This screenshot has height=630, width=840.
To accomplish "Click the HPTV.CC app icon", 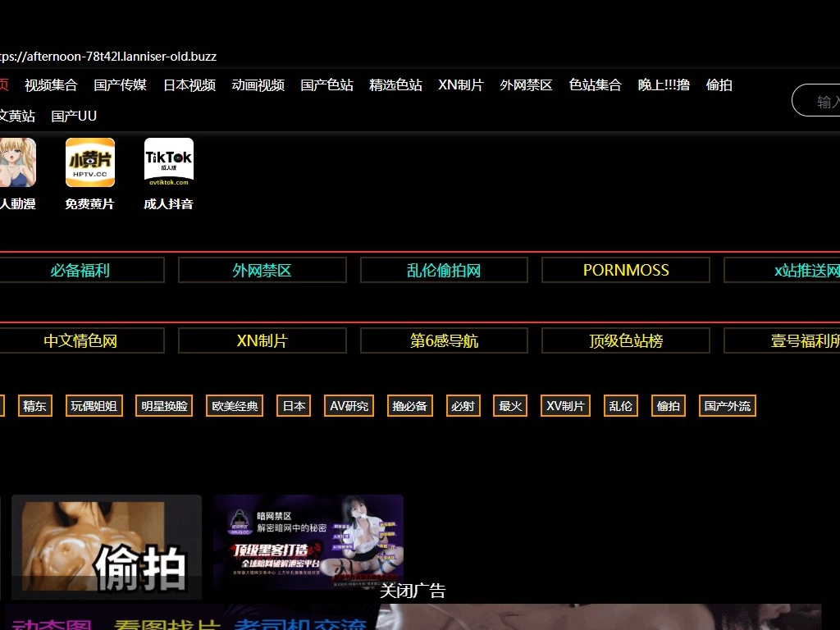I will pos(90,162).
